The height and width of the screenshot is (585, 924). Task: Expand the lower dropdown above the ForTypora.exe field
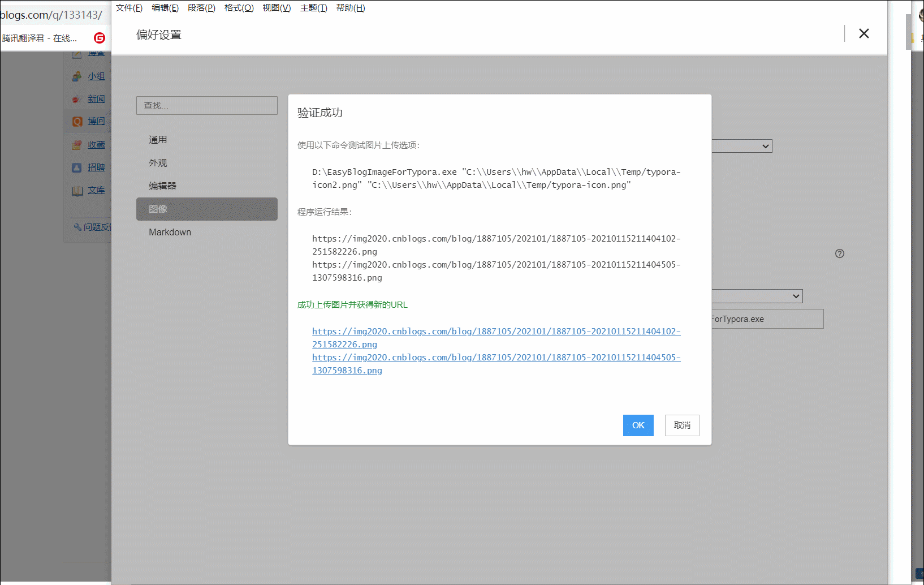pos(757,296)
